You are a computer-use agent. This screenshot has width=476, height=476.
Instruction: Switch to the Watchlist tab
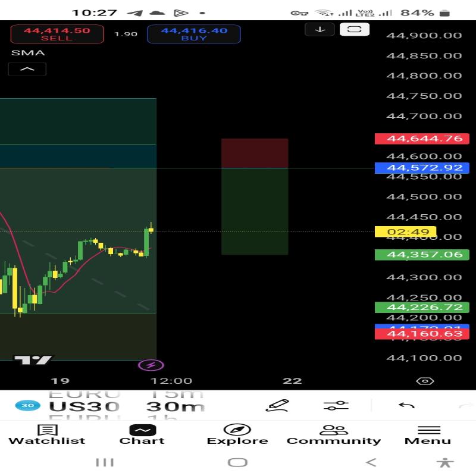(47, 435)
